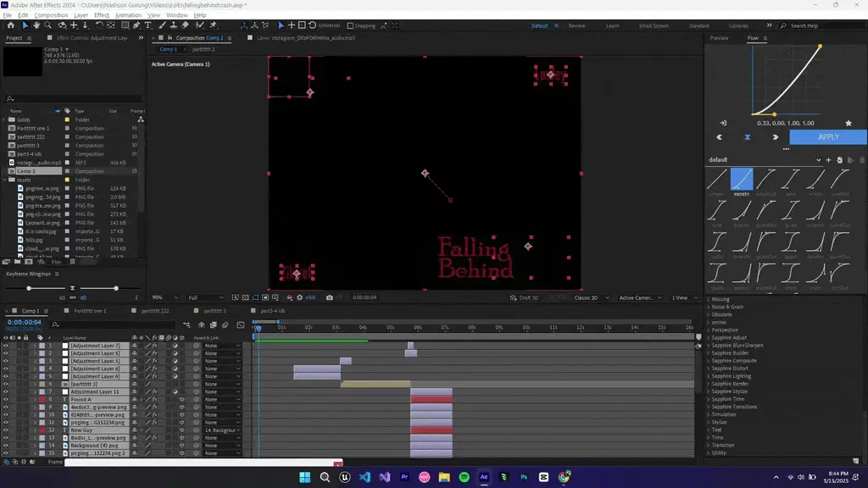Click the current timecode 0:00:00:04
The width and height of the screenshot is (868, 488).
tap(25, 322)
